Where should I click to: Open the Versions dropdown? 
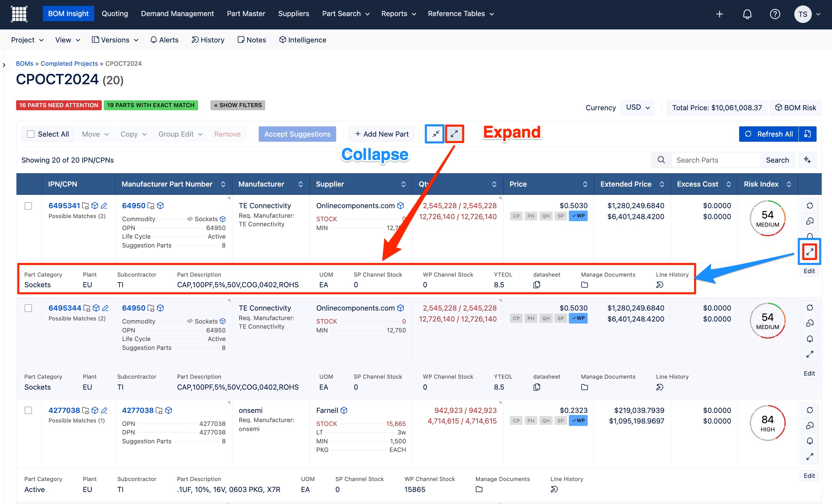[x=115, y=40]
